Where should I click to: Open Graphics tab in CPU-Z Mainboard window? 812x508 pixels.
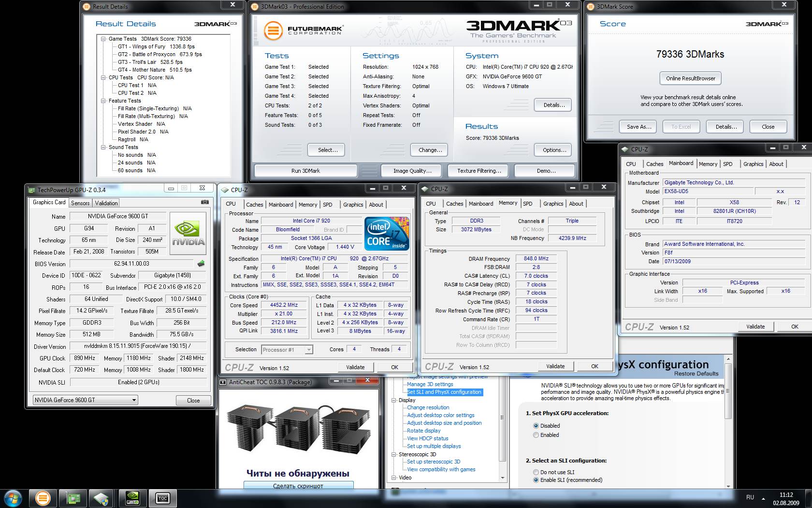pyautogui.click(x=753, y=164)
